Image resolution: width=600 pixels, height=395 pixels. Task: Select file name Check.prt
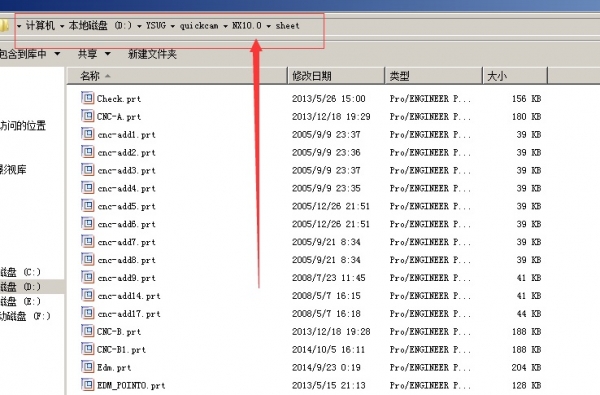tap(119, 99)
